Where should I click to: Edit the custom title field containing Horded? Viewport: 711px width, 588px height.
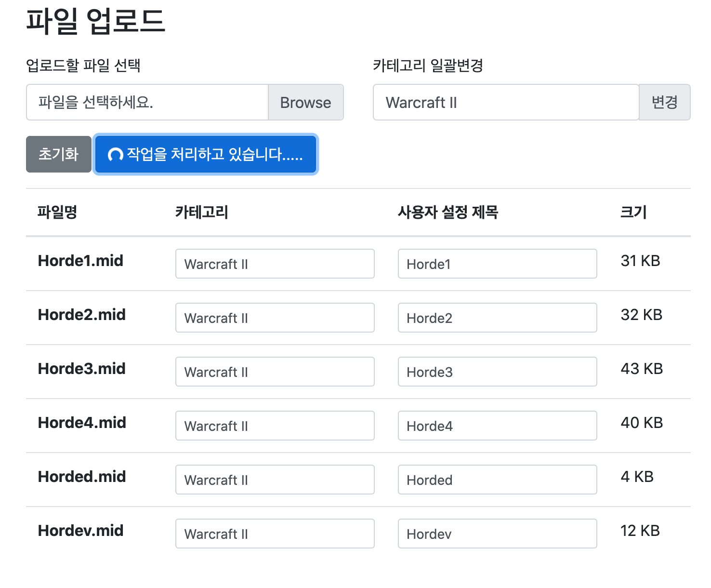(497, 480)
